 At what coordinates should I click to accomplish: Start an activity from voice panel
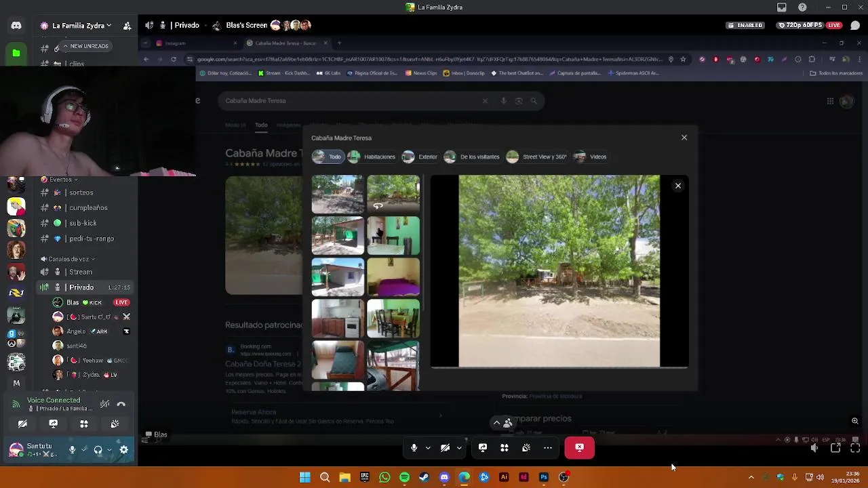point(84,424)
